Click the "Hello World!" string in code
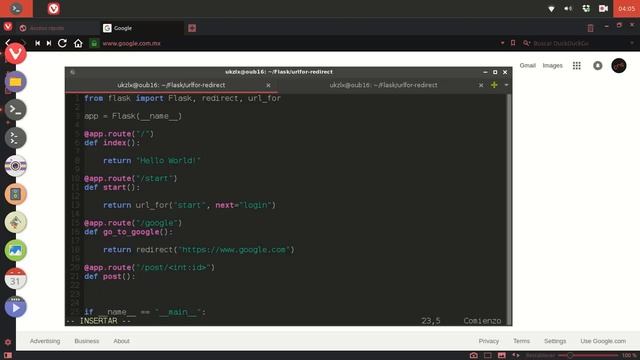This screenshot has height=360, width=640. point(168,160)
